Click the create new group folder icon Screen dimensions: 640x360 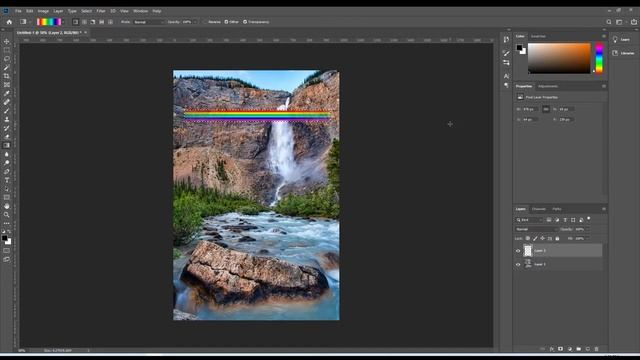(x=579, y=349)
